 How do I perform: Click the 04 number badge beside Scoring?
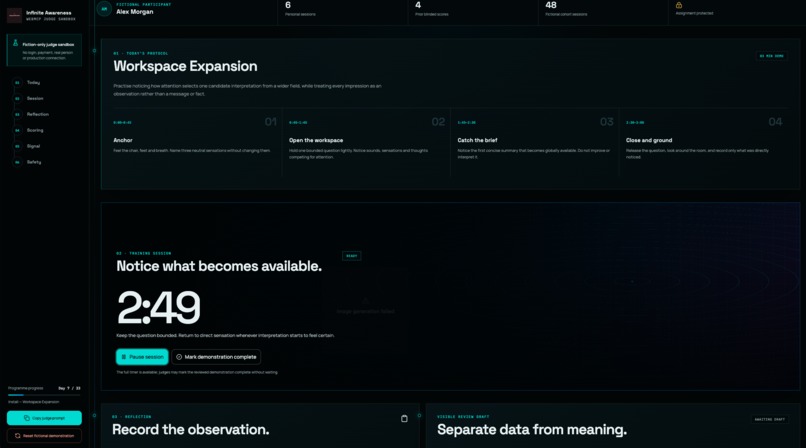(x=17, y=130)
